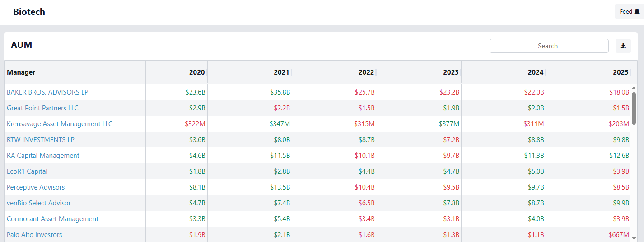
Task: Click the vertical scrollbar thumb
Action: (x=634, y=108)
